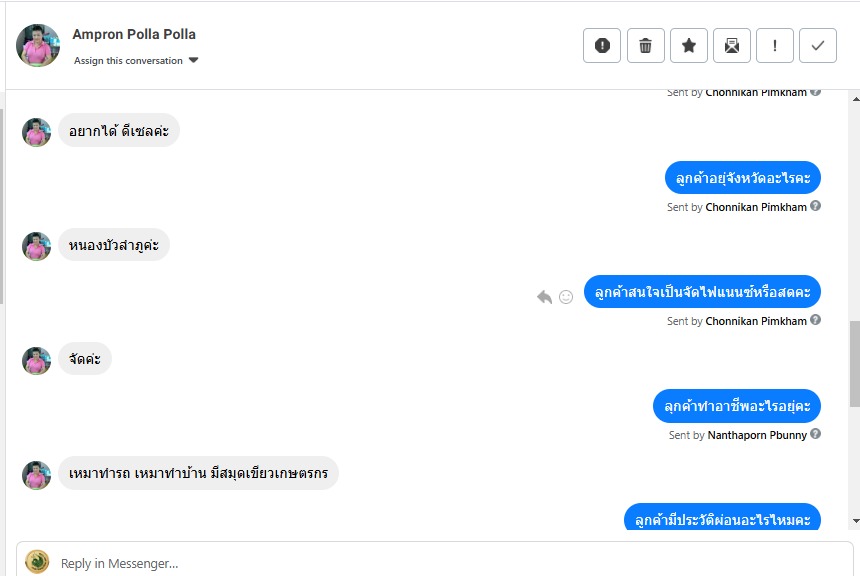Delete conversation using trash icon
The width and height of the screenshot is (860, 576).
click(x=646, y=45)
